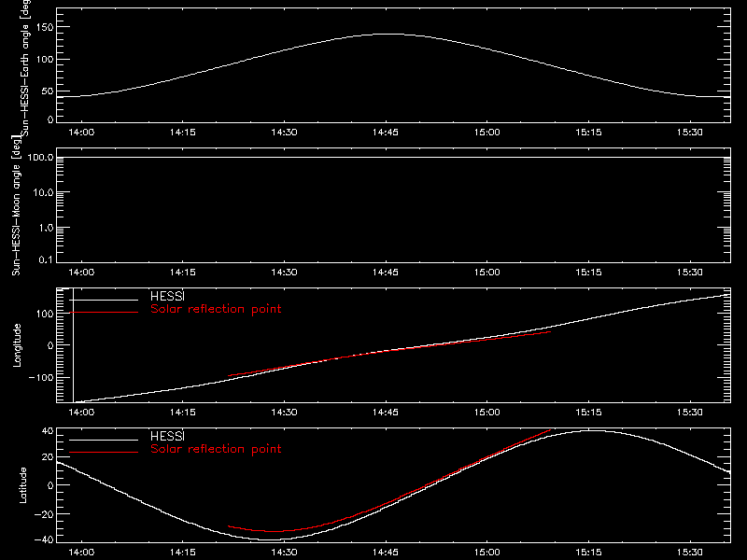Pick the 15:30 label under Moon angle plot
This screenshot has height=560, width=747.
(689, 273)
